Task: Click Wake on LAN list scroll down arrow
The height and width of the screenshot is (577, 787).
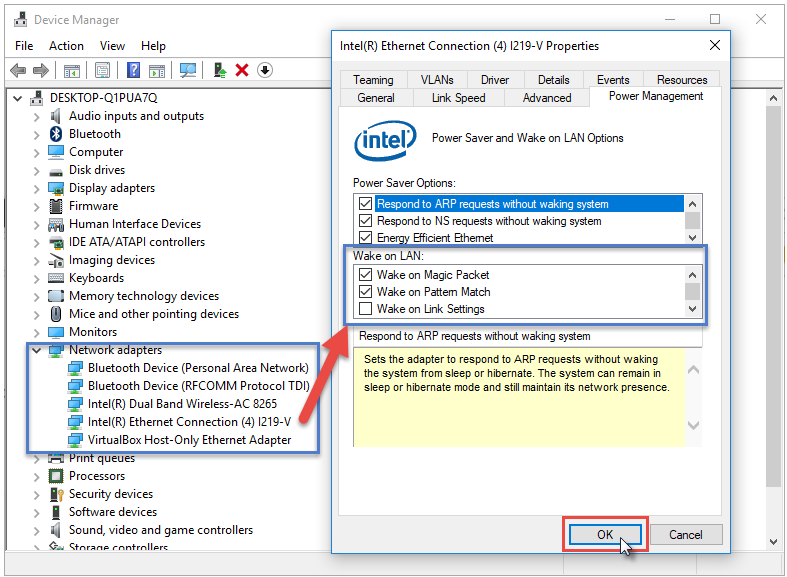Action: pos(693,309)
